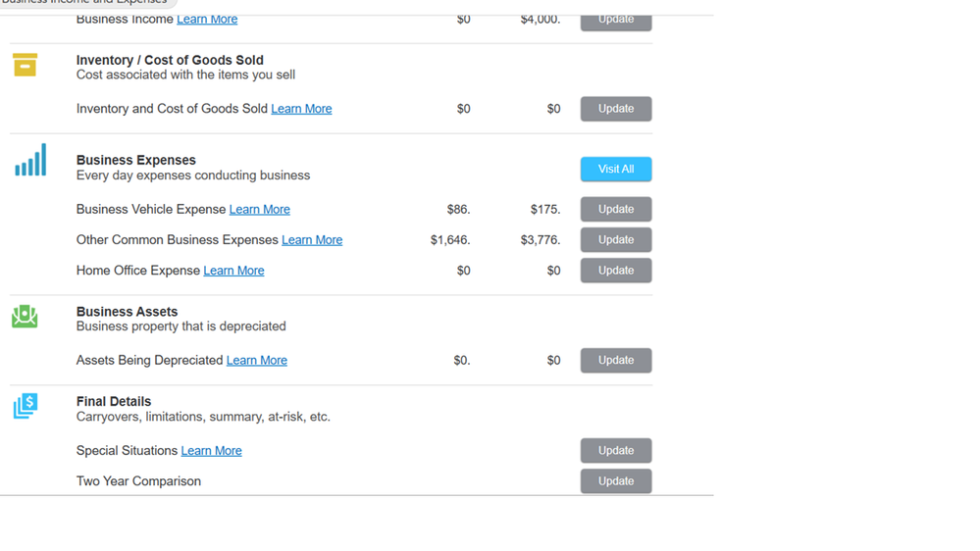The height and width of the screenshot is (551, 980).
Task: Open Learn More for Assets Being Depreciated
Action: (x=257, y=361)
